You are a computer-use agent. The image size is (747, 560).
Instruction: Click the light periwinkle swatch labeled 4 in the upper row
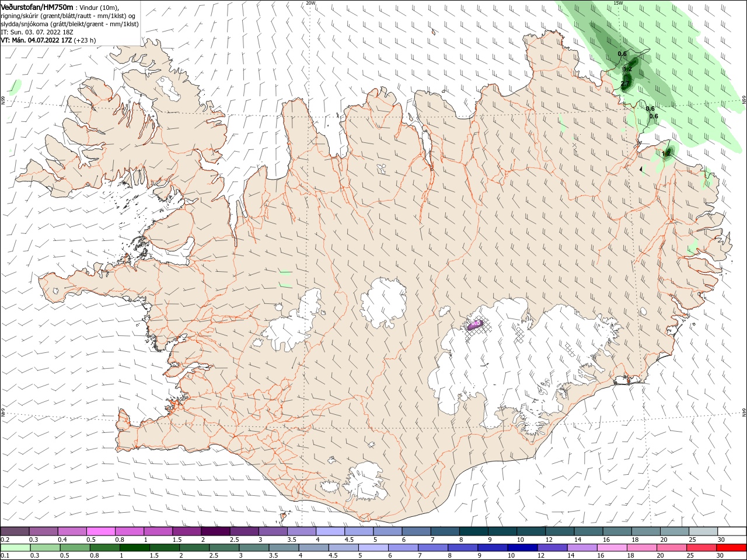(330, 531)
